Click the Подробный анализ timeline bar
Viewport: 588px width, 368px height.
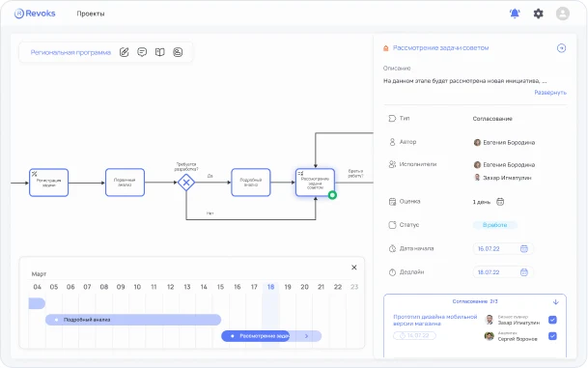(133, 320)
